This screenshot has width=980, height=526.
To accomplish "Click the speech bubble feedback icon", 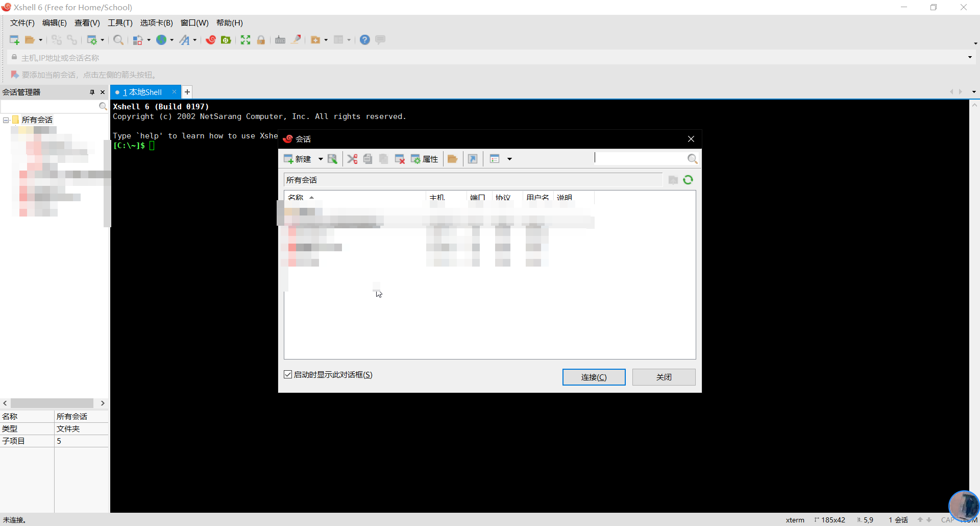I will 380,40.
